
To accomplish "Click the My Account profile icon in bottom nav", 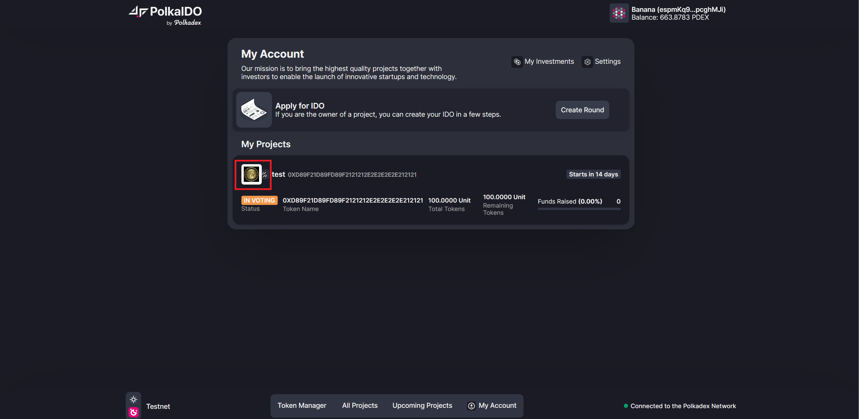I will pyautogui.click(x=471, y=406).
